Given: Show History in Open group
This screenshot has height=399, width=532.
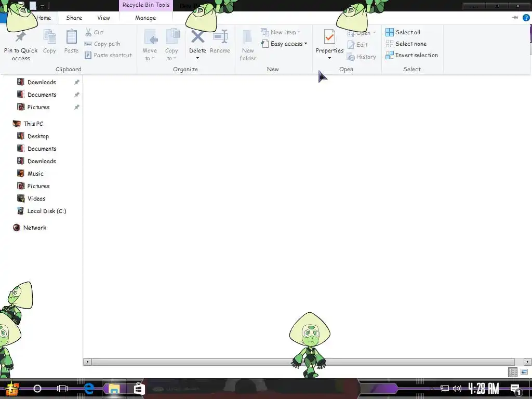Looking at the screenshot, I should pyautogui.click(x=362, y=57).
